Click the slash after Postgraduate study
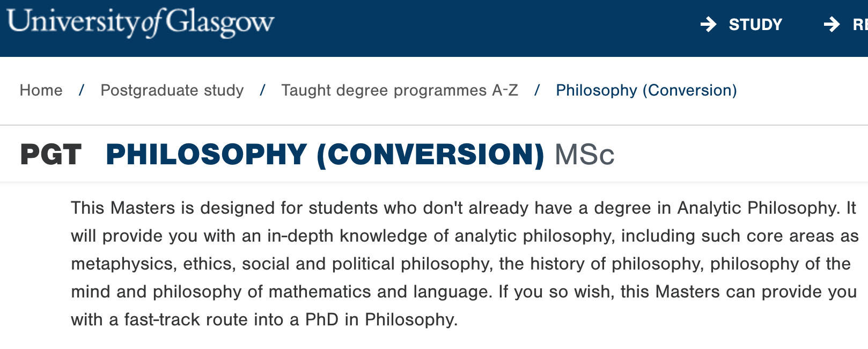 click(262, 90)
